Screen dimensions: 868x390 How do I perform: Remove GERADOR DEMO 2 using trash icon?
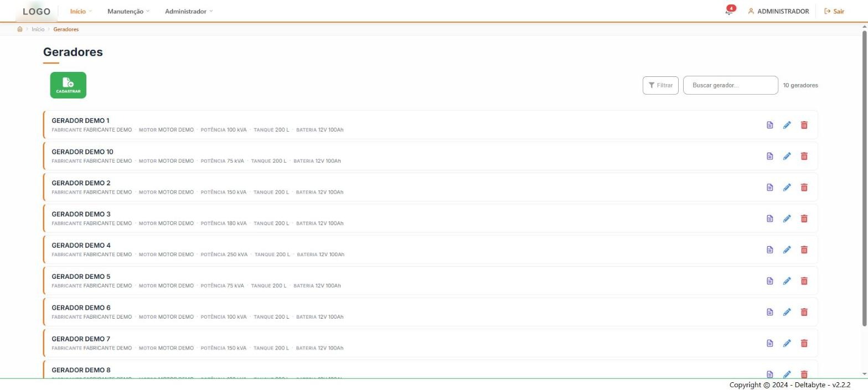[804, 188]
